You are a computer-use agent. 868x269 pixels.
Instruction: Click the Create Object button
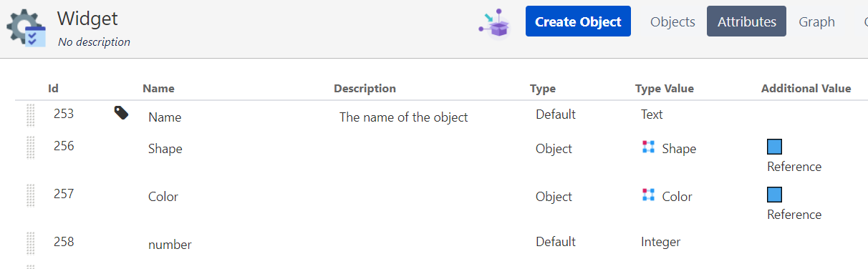pyautogui.click(x=578, y=21)
